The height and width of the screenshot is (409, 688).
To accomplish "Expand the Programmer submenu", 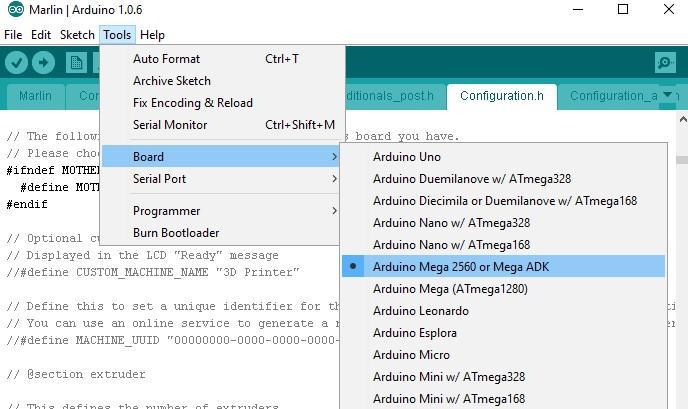I will [x=166, y=211].
